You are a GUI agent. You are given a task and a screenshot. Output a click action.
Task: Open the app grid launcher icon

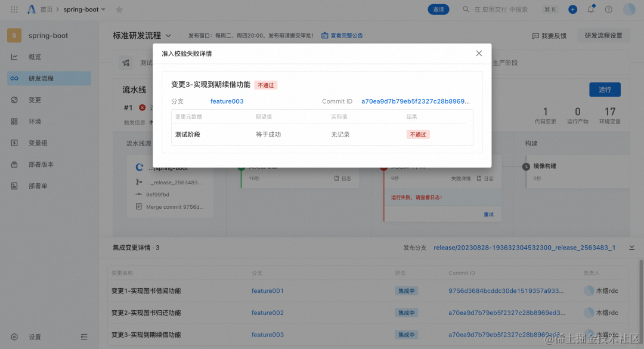pyautogui.click(x=14, y=10)
